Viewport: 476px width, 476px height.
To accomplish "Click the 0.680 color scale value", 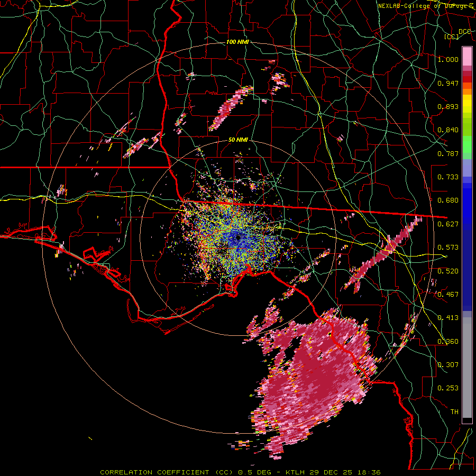I will tap(448, 200).
